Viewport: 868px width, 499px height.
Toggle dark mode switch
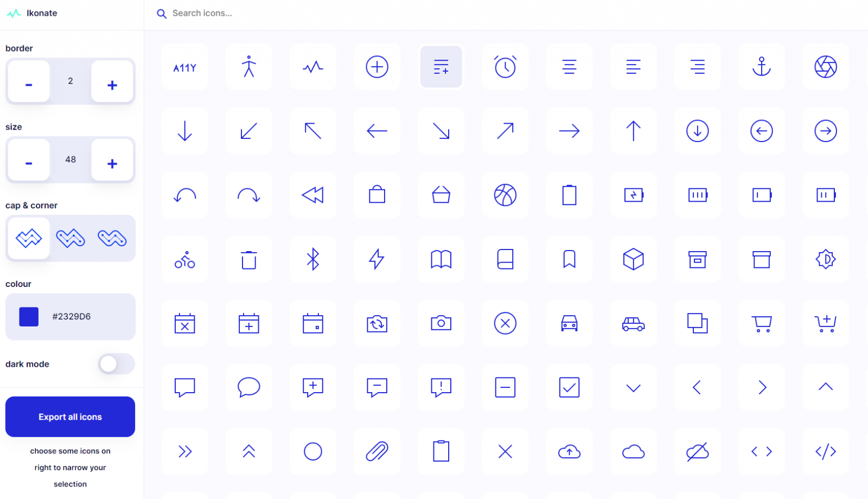116,364
